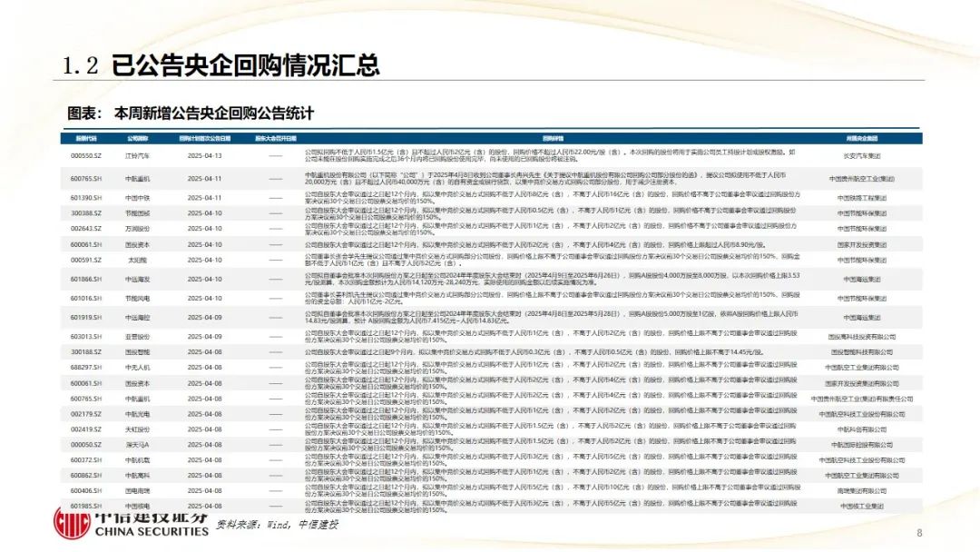980x552 pixels.
Task: Select stock code 002179.SZ
Action: tap(85, 415)
